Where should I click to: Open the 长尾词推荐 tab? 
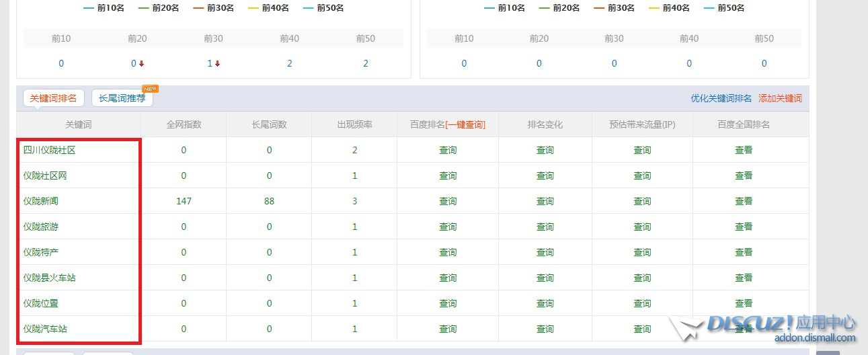coord(122,98)
